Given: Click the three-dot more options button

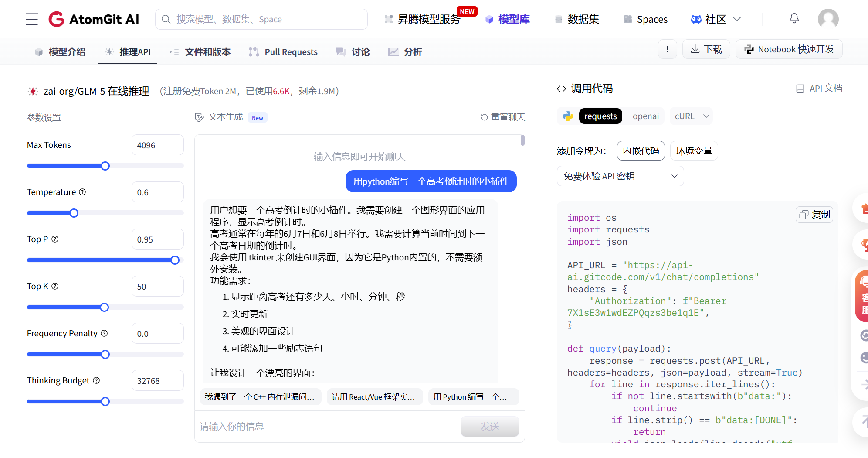Looking at the screenshot, I should [667, 49].
